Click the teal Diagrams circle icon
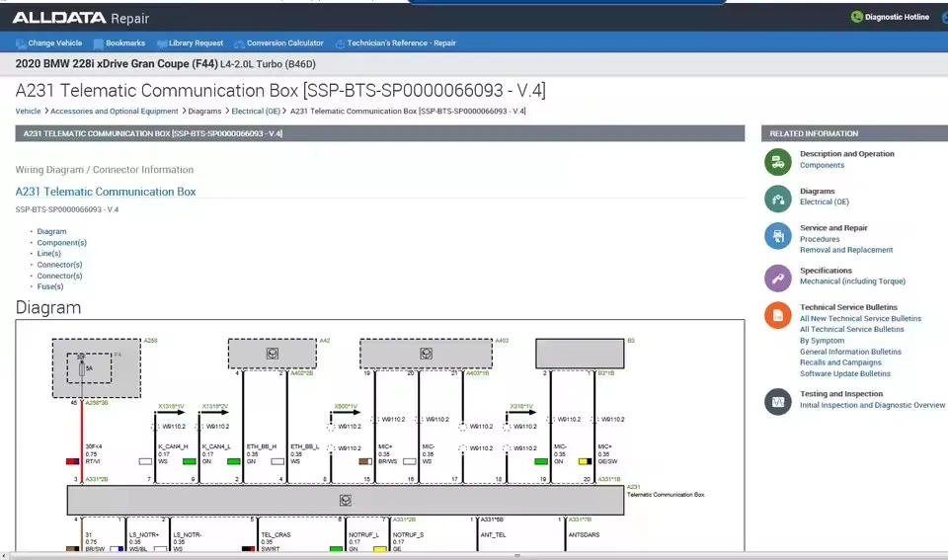This screenshot has height=560, width=948. (777, 199)
